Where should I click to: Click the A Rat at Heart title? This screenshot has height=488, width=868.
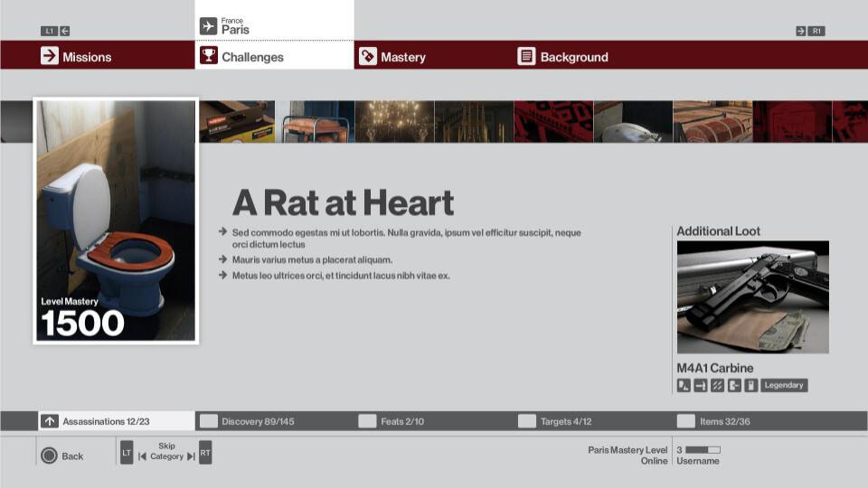coord(344,202)
